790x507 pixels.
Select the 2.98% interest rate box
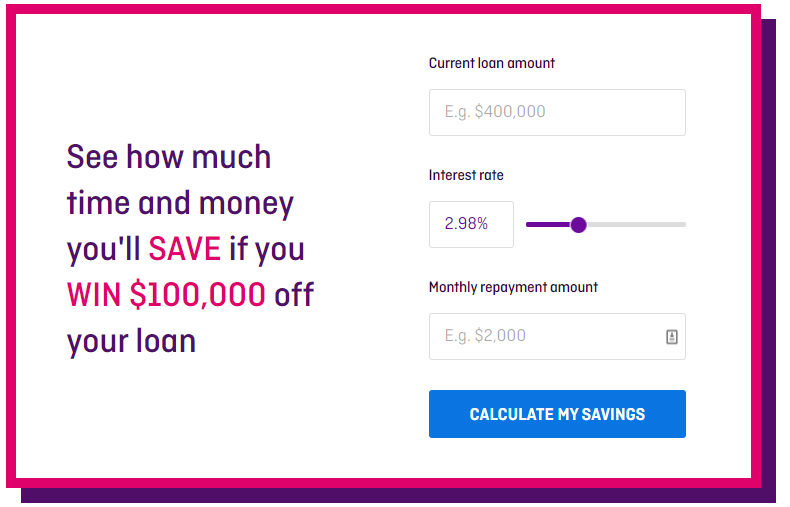tap(471, 224)
